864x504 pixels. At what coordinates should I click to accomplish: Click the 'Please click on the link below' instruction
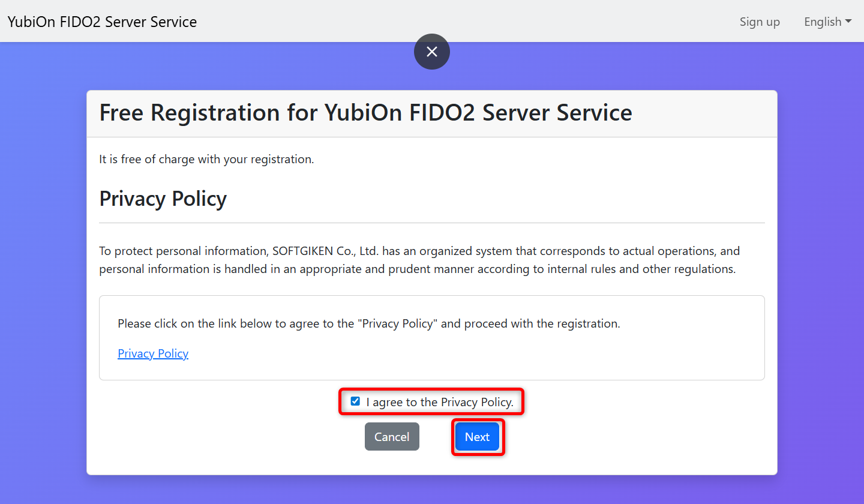[x=369, y=323]
